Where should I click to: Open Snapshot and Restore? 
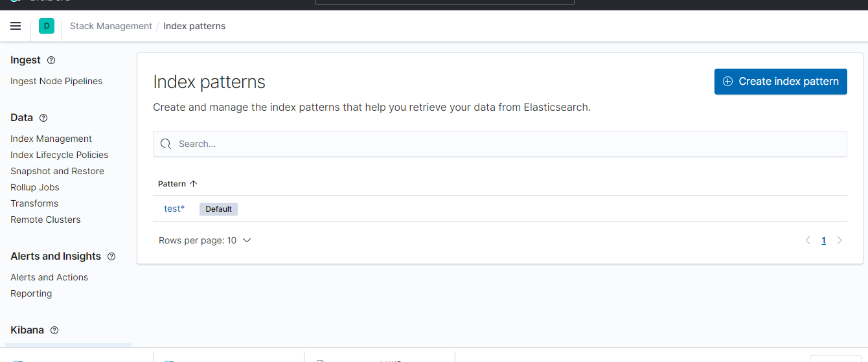coord(57,171)
